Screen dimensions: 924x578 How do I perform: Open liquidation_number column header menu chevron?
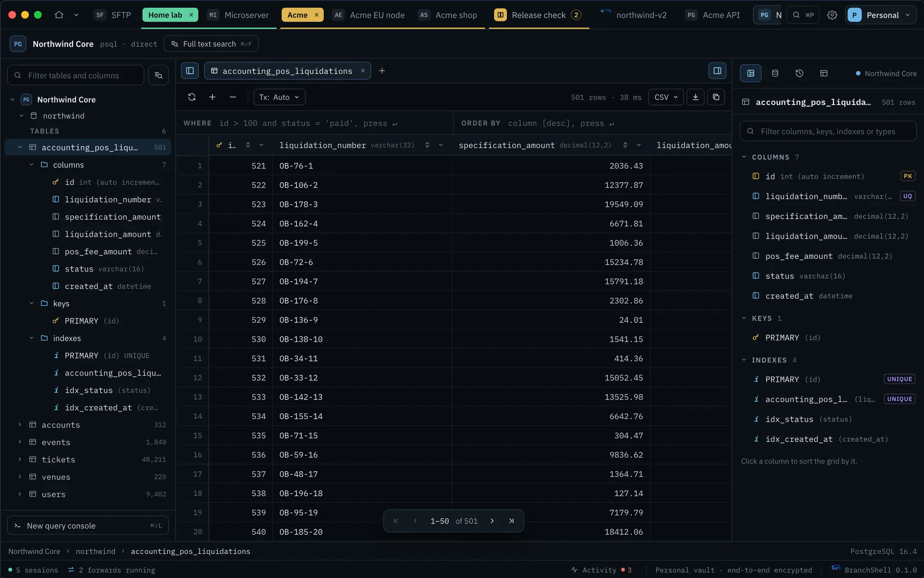coord(441,145)
